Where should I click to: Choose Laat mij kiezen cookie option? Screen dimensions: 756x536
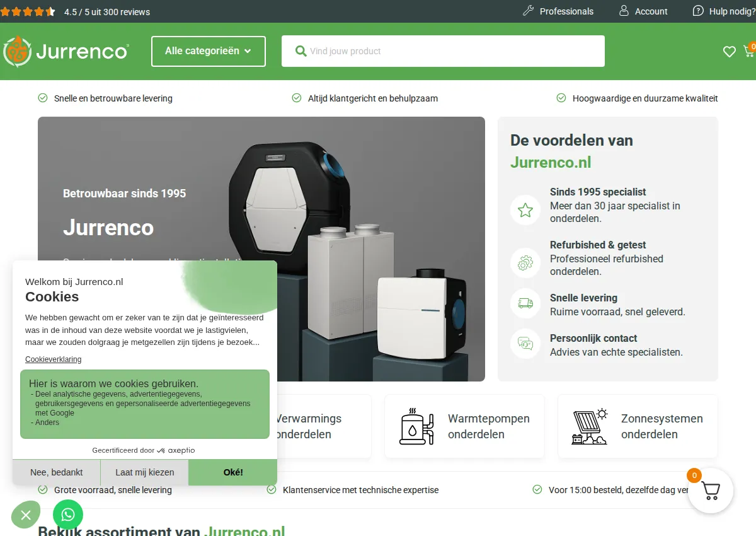coord(145,472)
